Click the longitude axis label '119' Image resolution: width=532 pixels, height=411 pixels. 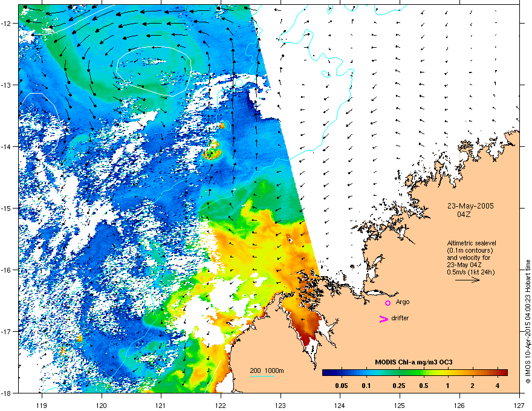(42, 405)
